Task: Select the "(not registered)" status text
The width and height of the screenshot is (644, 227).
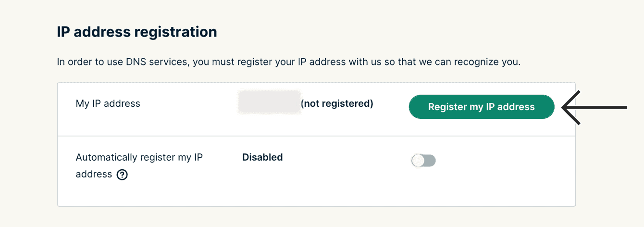Action: [337, 103]
